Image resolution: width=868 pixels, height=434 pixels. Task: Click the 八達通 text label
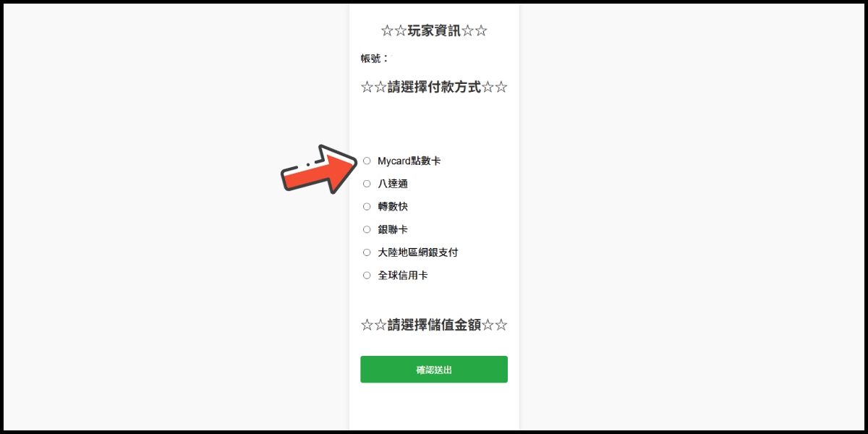pyautogui.click(x=393, y=184)
